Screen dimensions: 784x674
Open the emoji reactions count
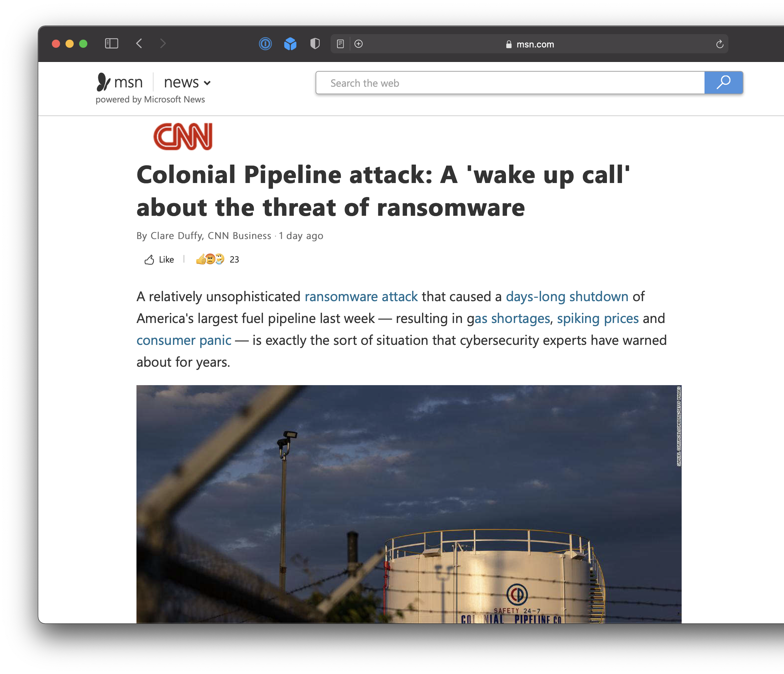coord(218,259)
